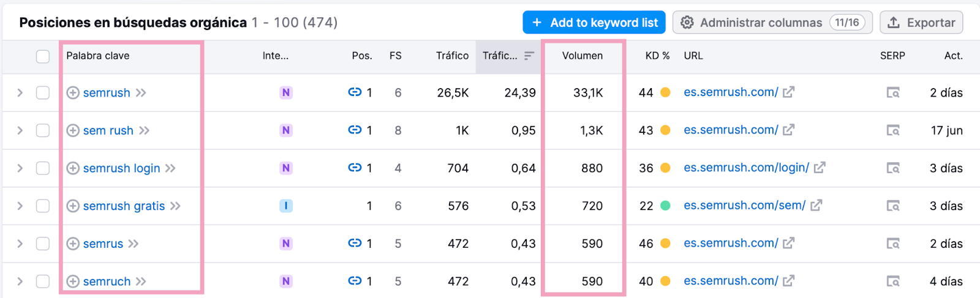Sort by the KD % column header

coord(657,56)
